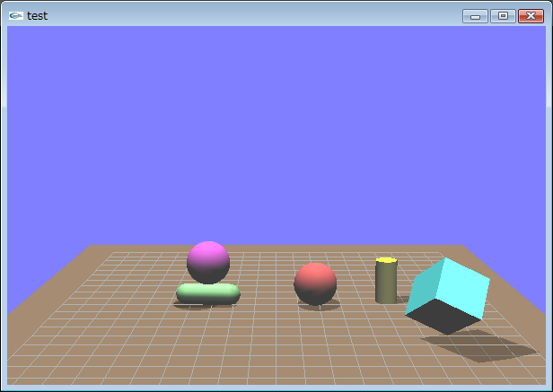
Task: Click the application icon in title bar
Action: tap(16, 15)
